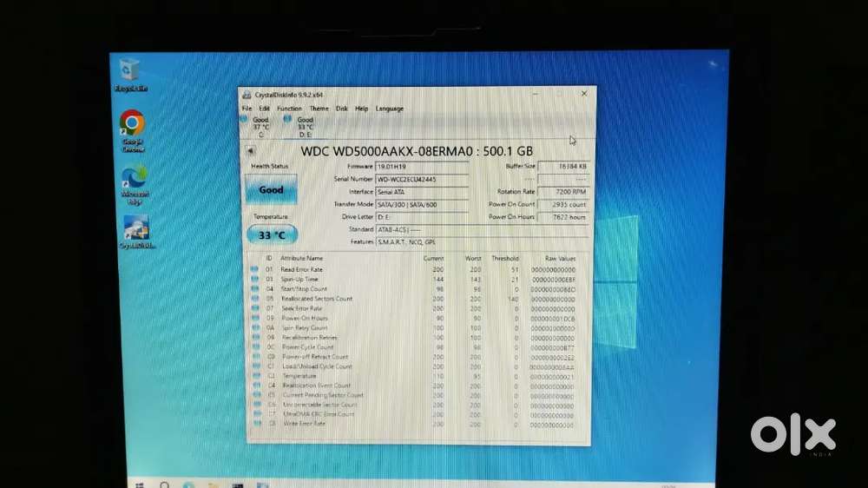Open the Disk menu
868x488 pixels.
[341, 109]
